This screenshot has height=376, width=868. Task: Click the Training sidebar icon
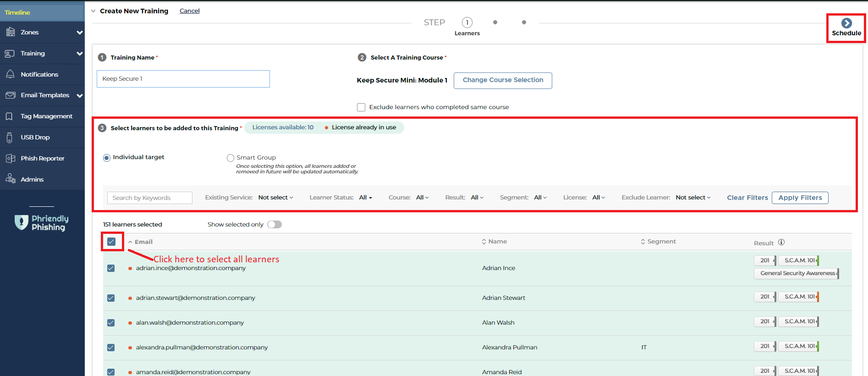tap(10, 54)
